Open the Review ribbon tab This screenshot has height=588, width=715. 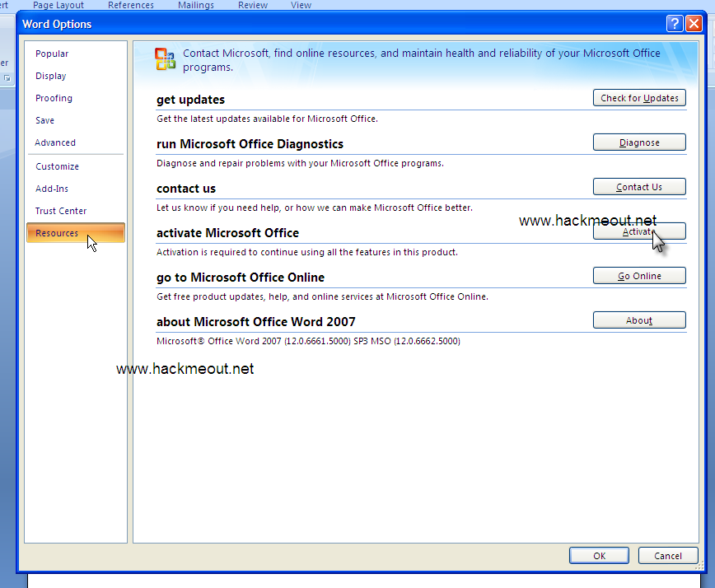click(253, 5)
